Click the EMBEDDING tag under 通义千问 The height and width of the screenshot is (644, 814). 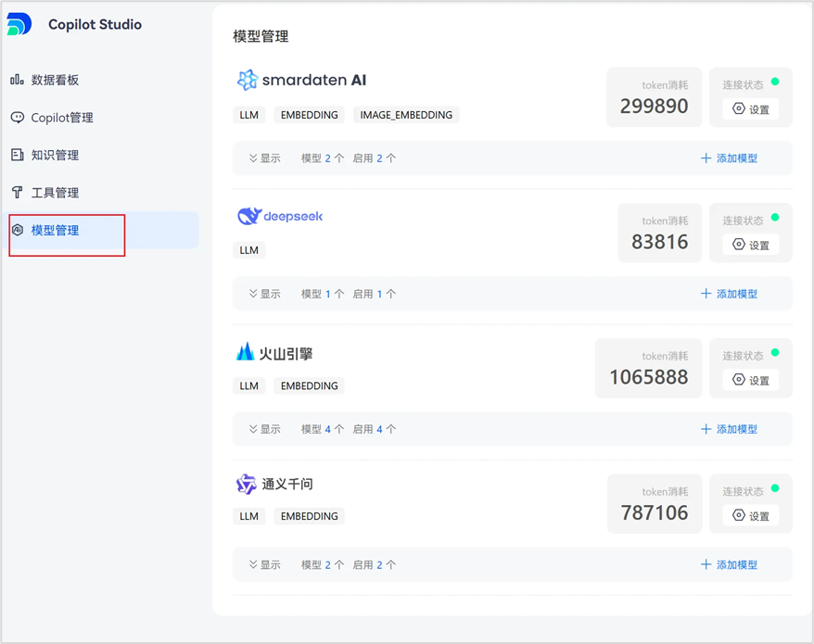pos(310,516)
